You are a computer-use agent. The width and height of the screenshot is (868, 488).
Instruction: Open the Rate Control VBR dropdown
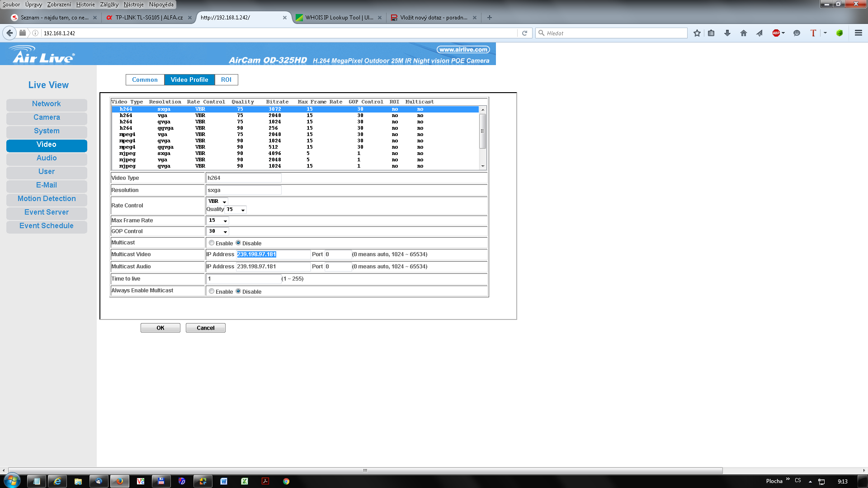pos(217,202)
